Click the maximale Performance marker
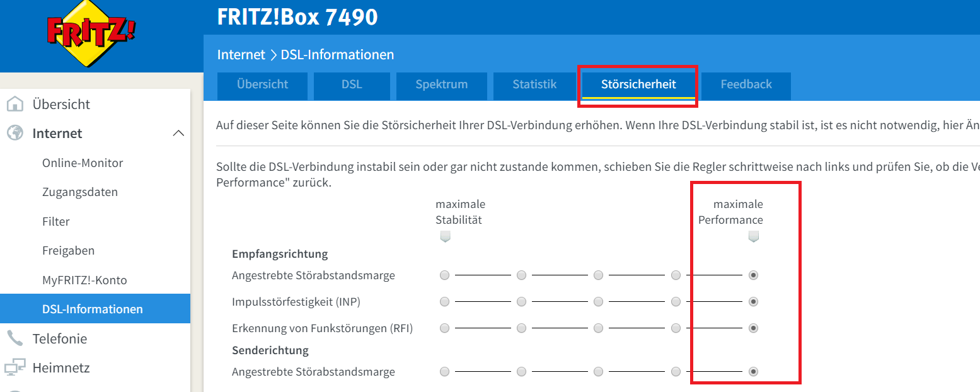The height and width of the screenshot is (392, 980). [753, 237]
